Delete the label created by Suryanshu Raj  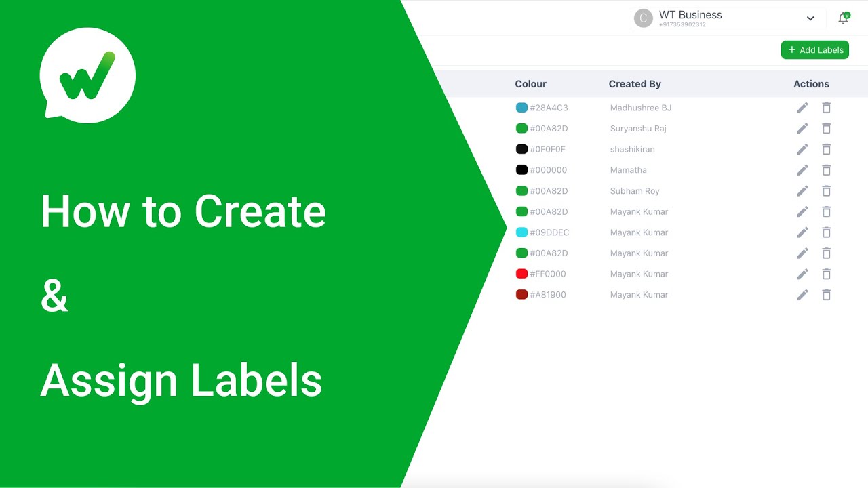tap(826, 129)
